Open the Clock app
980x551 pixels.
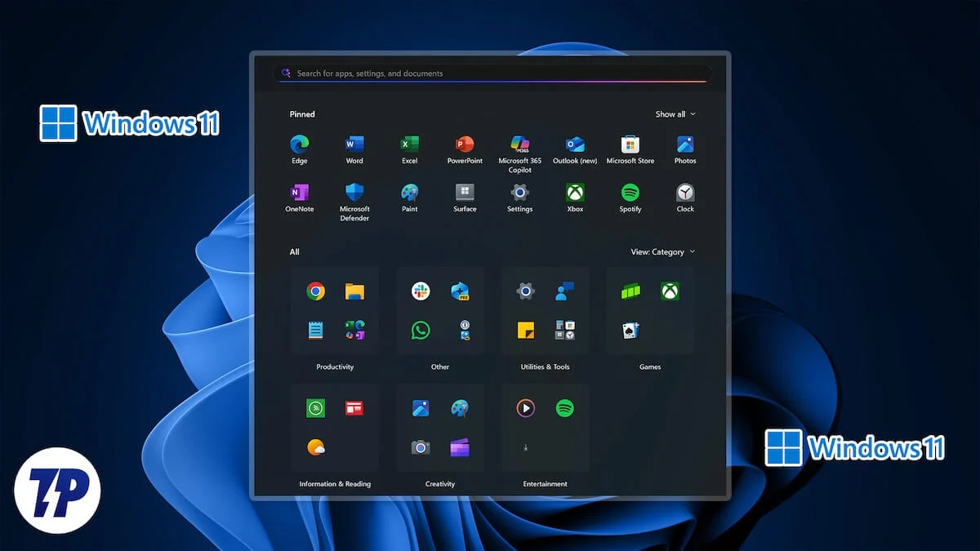point(684,193)
